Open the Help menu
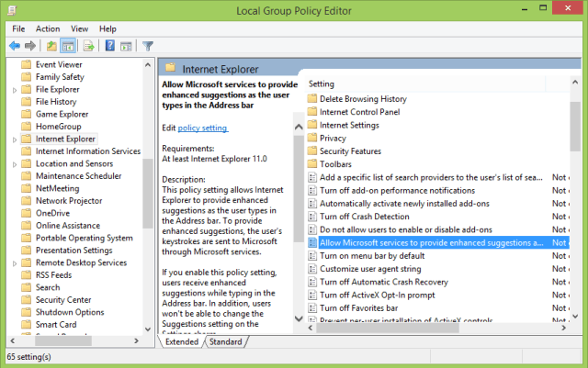 coord(107,28)
